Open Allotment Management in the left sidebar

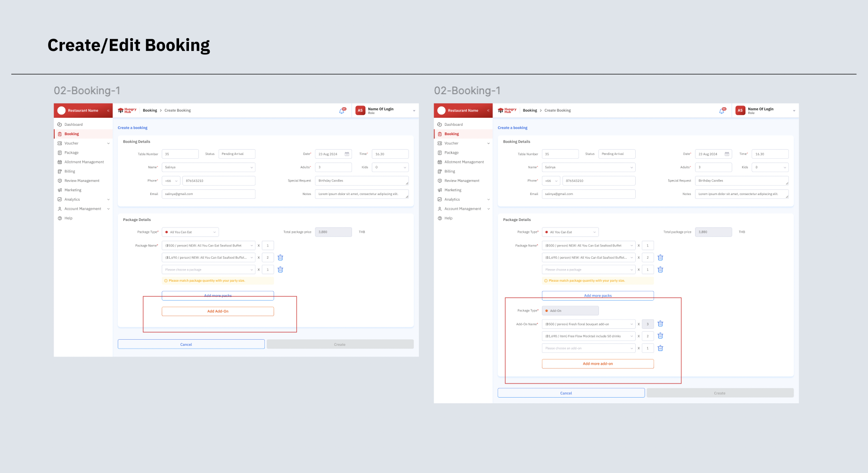tap(84, 162)
